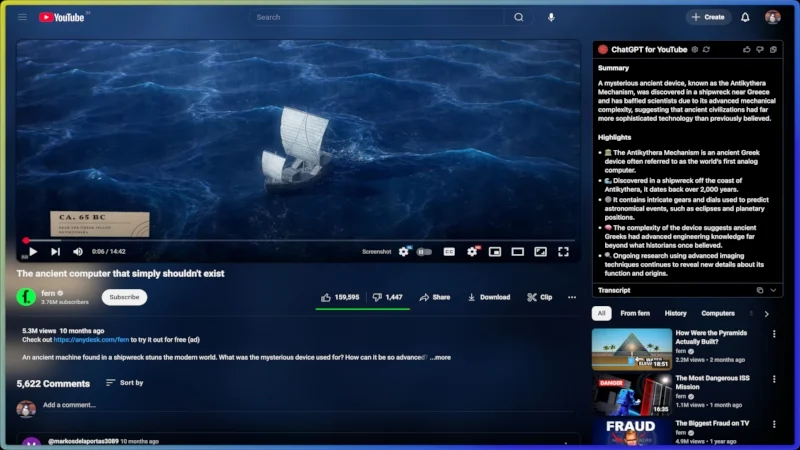Expand the Transcript section chevron
800x450 pixels.
(x=773, y=290)
